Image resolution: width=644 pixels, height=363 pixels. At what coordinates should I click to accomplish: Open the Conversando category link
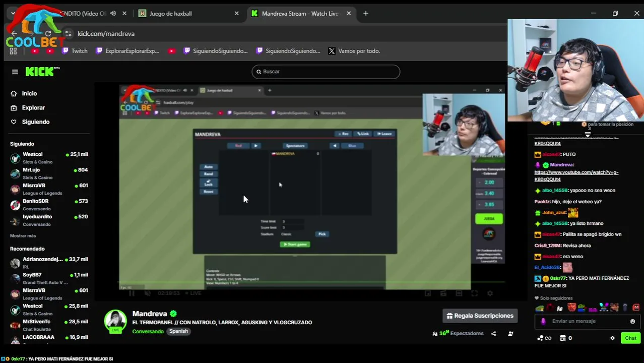148,331
